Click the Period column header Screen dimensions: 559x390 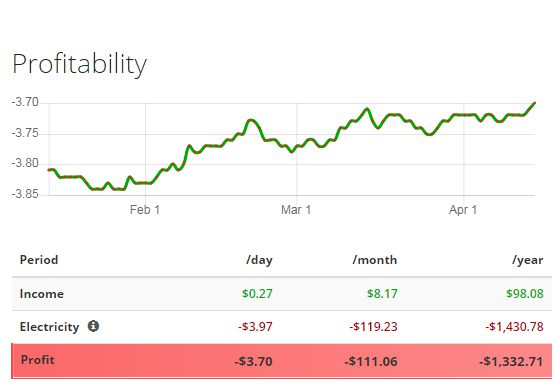(x=39, y=260)
